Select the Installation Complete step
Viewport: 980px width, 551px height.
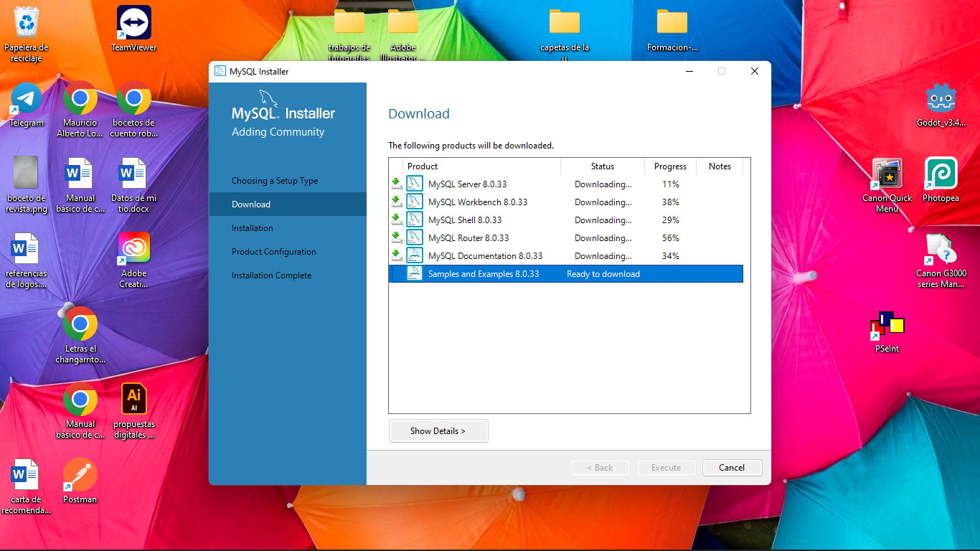pos(272,275)
